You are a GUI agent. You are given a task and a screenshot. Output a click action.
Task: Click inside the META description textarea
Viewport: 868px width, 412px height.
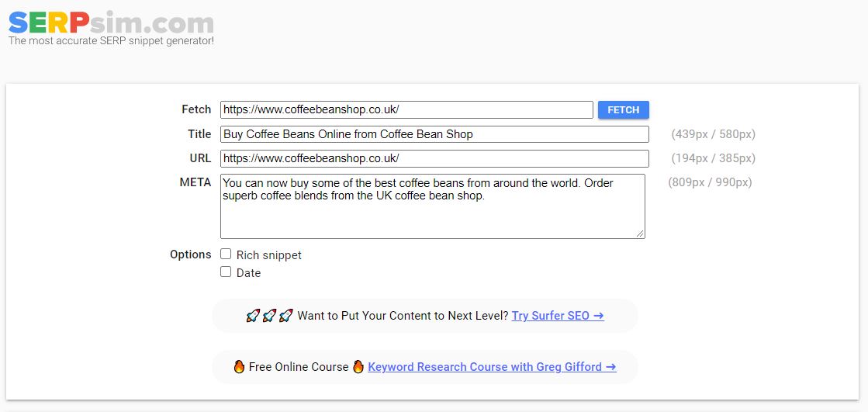coord(433,206)
